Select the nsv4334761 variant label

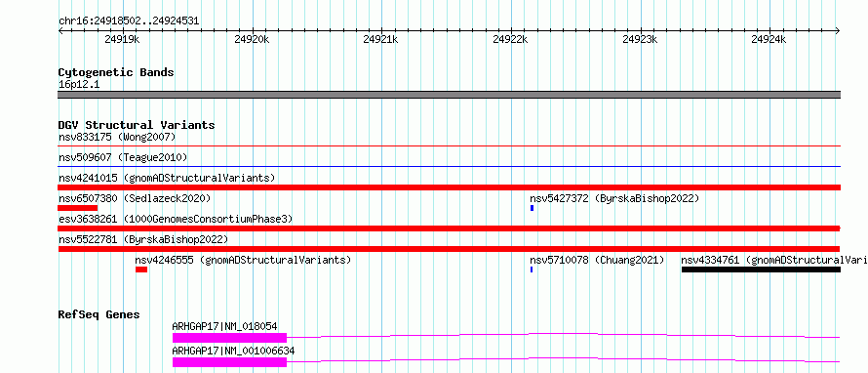[x=774, y=260]
